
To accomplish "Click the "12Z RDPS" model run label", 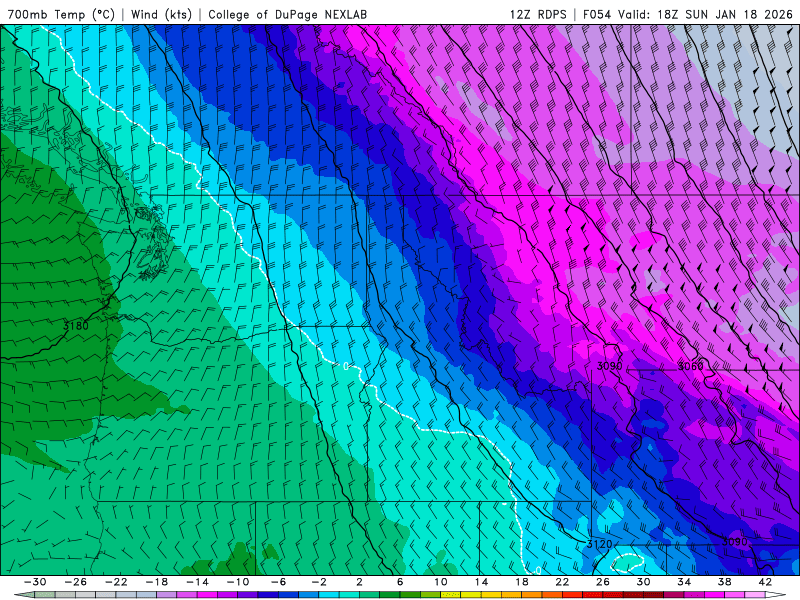I will click(538, 14).
